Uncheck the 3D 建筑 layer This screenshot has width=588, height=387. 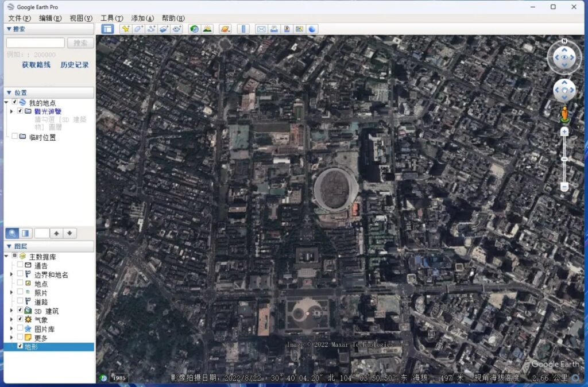(x=20, y=309)
